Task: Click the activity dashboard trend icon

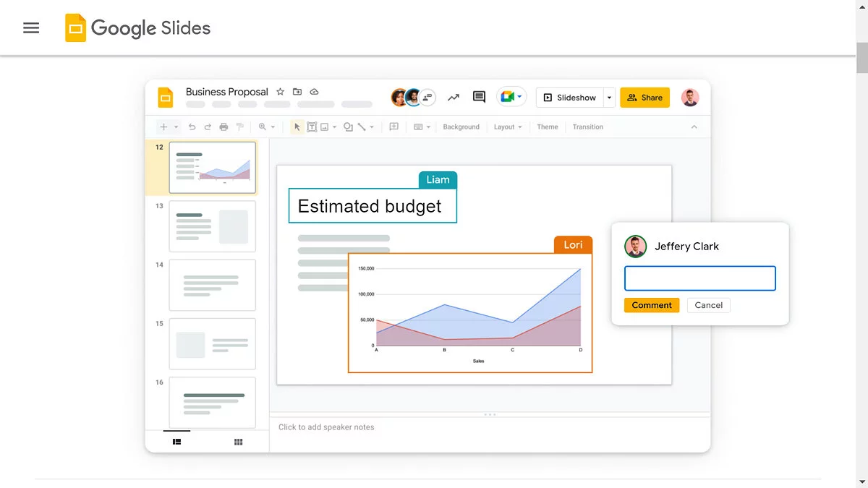Action: point(454,97)
